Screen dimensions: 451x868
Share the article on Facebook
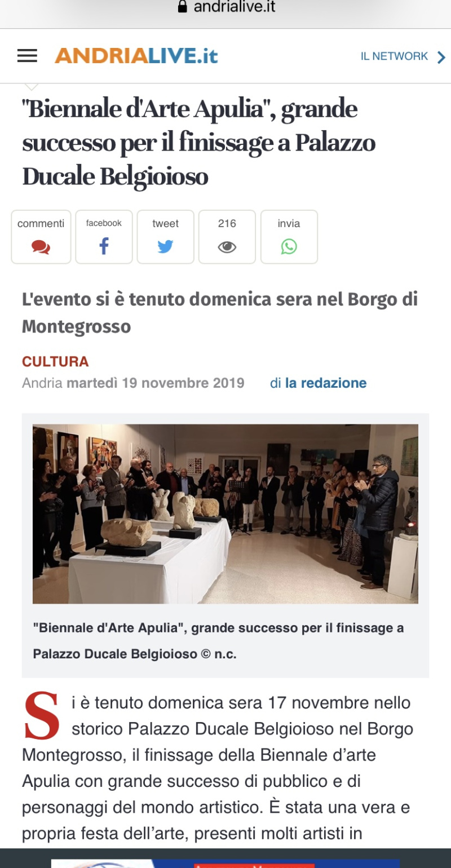coord(104,246)
